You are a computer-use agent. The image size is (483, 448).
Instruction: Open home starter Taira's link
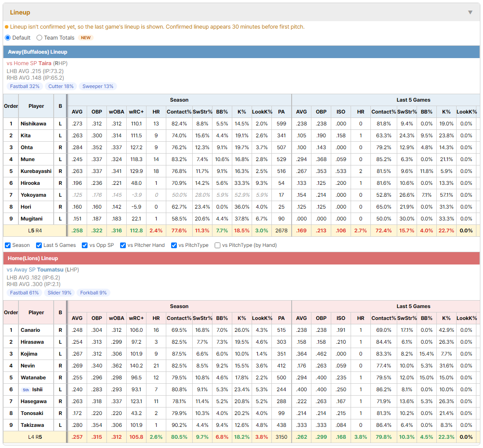pyautogui.click(x=45, y=63)
